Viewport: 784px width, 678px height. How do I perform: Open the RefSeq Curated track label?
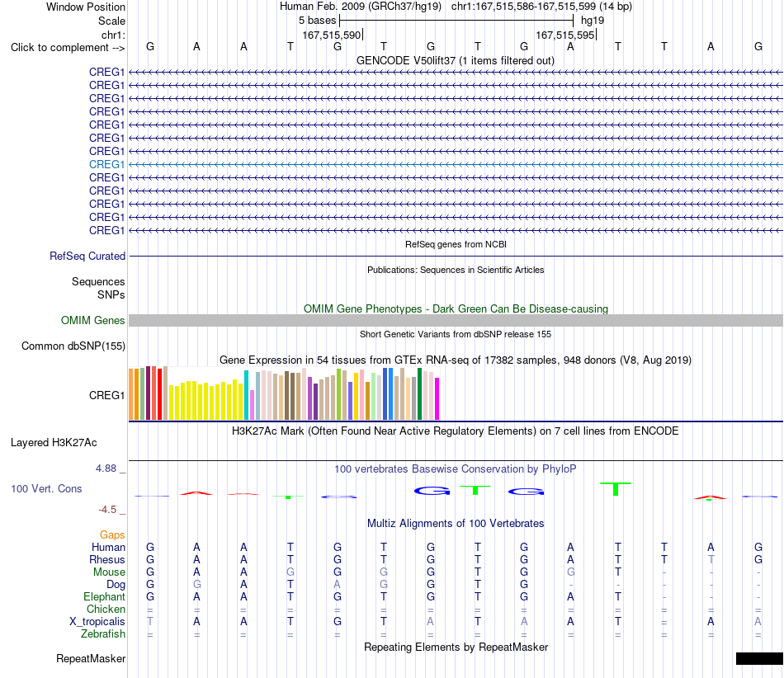point(87,256)
